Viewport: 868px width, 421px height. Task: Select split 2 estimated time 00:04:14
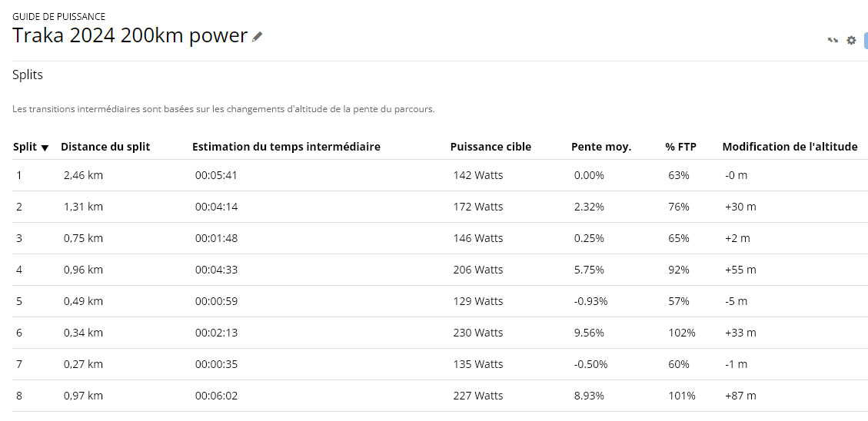[216, 207]
